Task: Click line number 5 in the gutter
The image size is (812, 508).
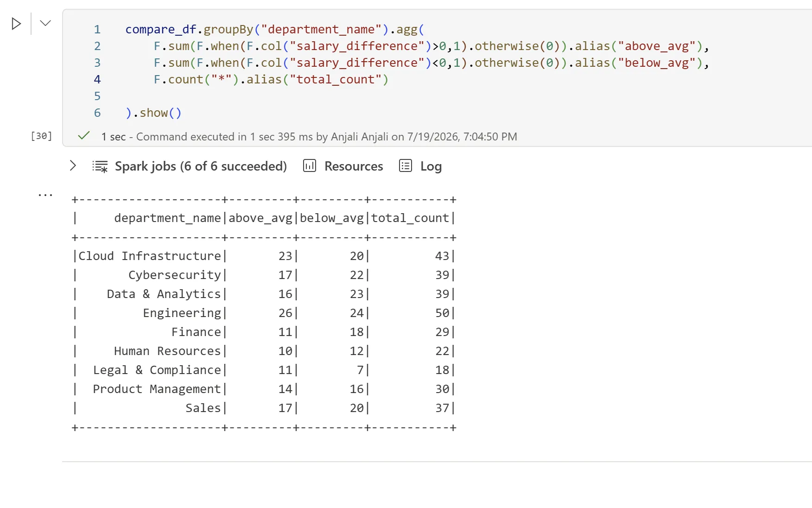Action: 97,96
